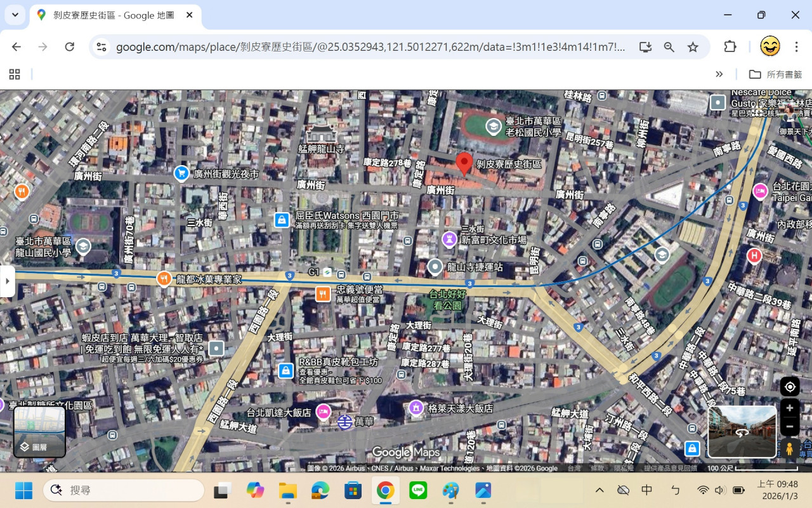
Task: Bookmark this page with star icon
Action: pos(693,47)
